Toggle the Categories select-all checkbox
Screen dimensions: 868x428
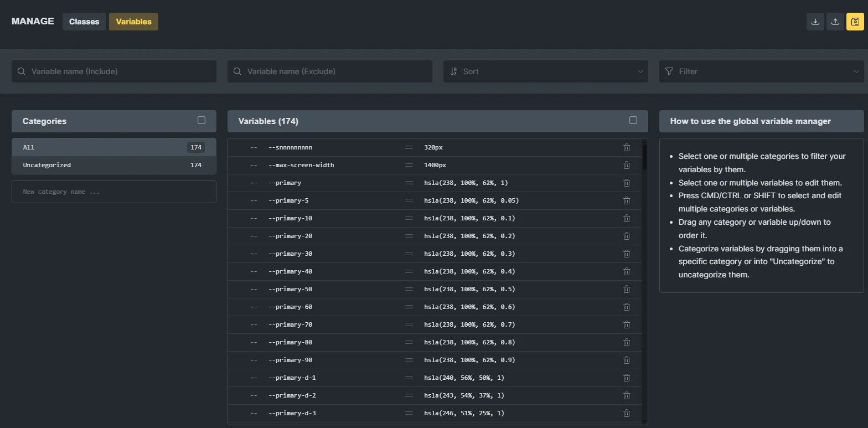(201, 120)
